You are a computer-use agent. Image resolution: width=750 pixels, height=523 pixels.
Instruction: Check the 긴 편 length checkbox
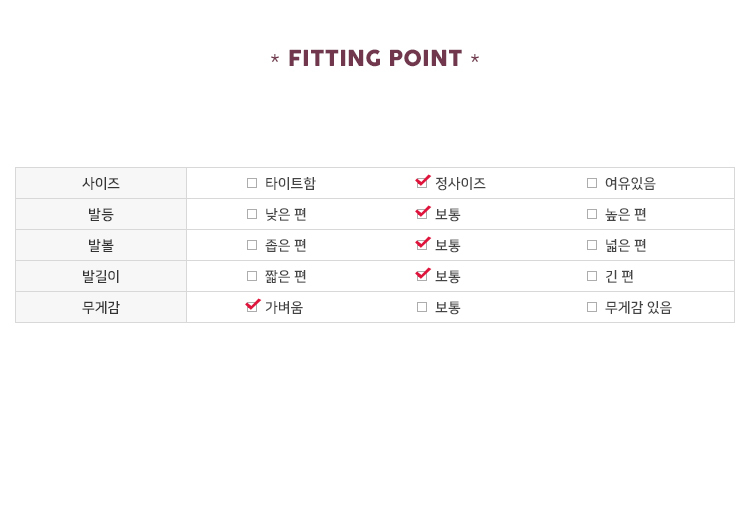[x=592, y=276]
